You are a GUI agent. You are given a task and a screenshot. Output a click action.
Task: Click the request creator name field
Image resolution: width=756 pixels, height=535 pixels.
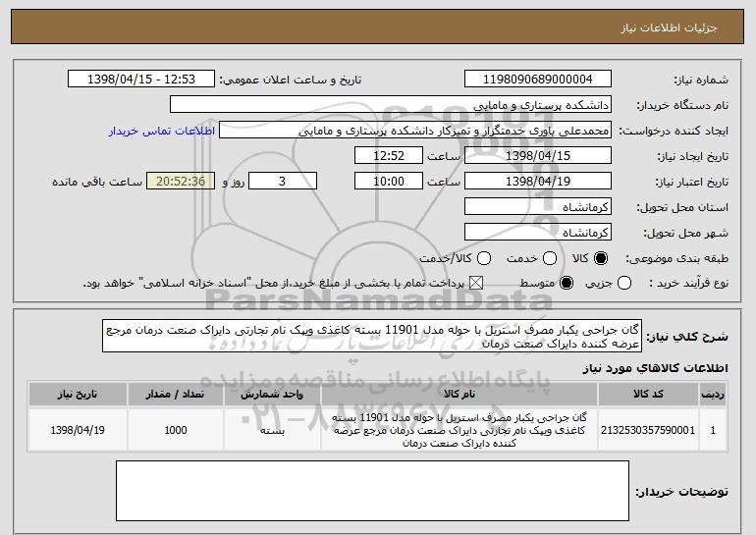(415, 131)
